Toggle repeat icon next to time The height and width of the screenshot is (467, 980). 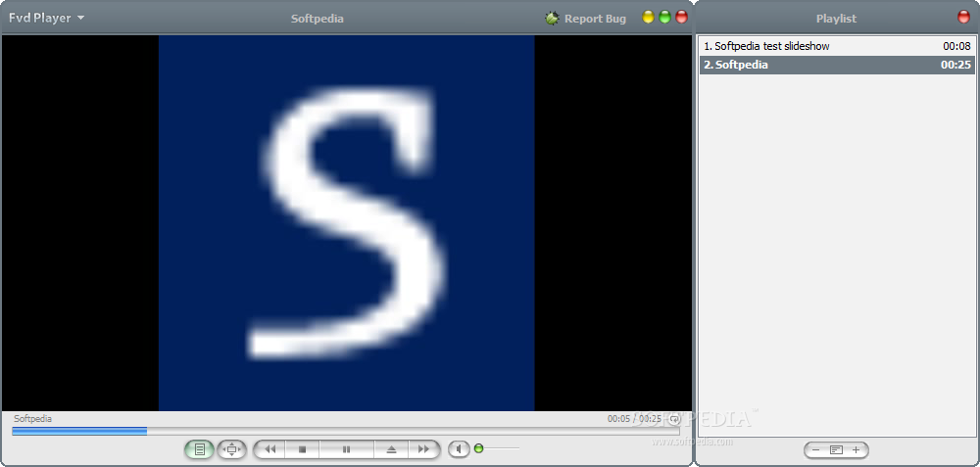click(x=674, y=419)
